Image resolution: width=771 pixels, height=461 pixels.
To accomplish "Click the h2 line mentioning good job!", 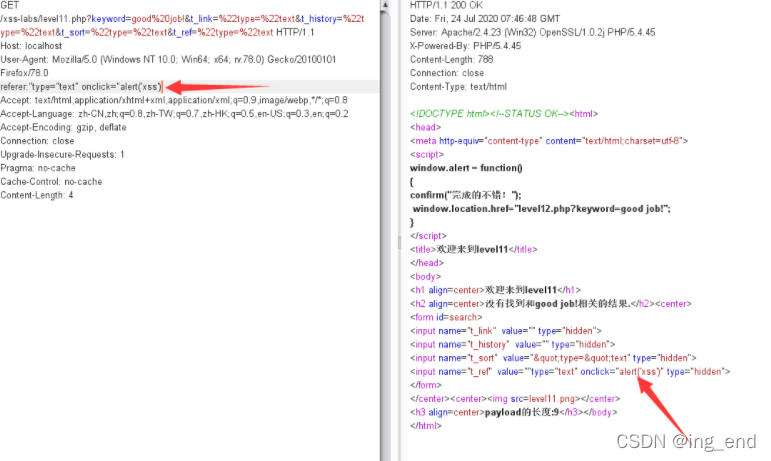I will [x=551, y=304].
